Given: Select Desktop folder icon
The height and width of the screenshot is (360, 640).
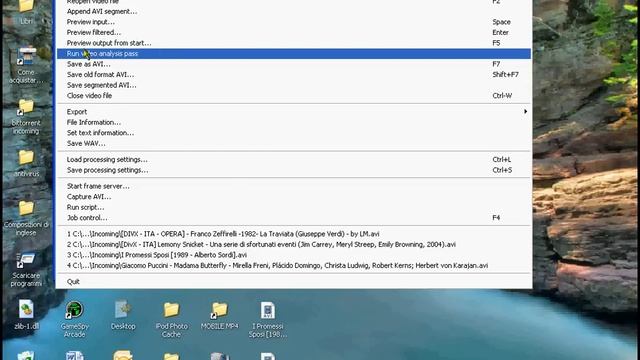Looking at the screenshot, I should 123,315.
